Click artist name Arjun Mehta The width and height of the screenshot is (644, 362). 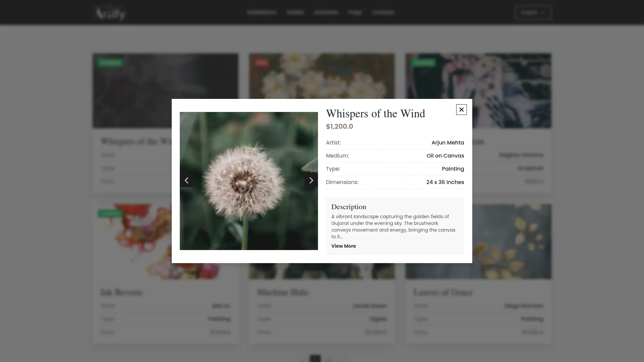[x=447, y=143]
